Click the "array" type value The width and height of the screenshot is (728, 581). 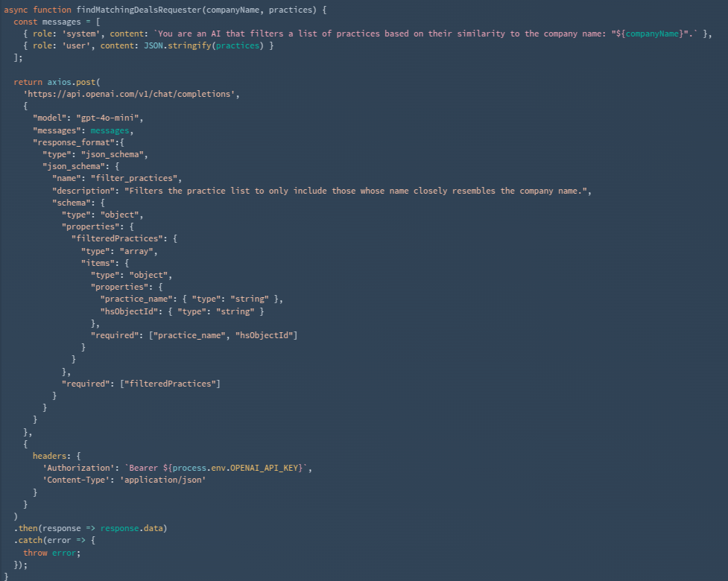click(136, 252)
